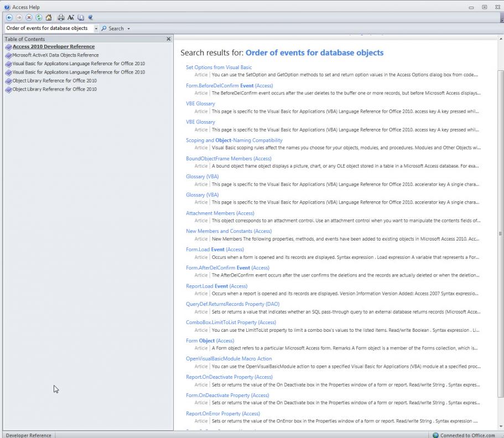Open the toolbar options overflow arrow
This screenshot has width=504, height=438.
pyautogui.click(x=502, y=19)
